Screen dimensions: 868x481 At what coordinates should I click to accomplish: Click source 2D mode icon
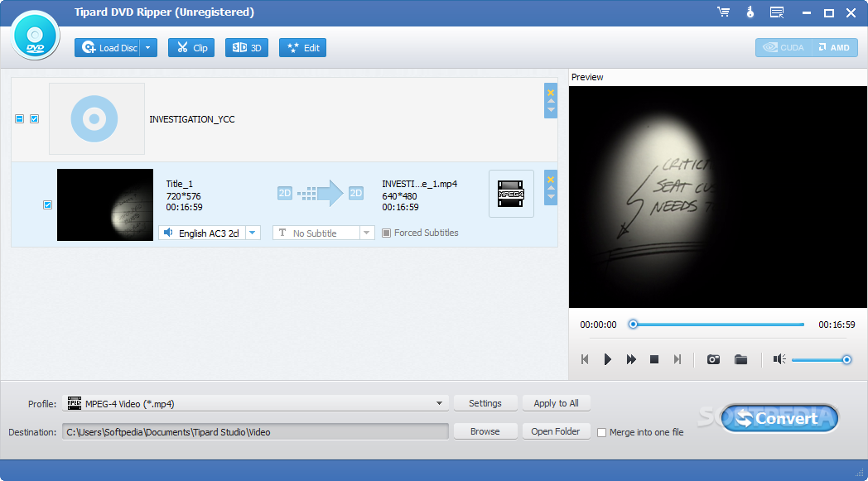click(x=285, y=193)
